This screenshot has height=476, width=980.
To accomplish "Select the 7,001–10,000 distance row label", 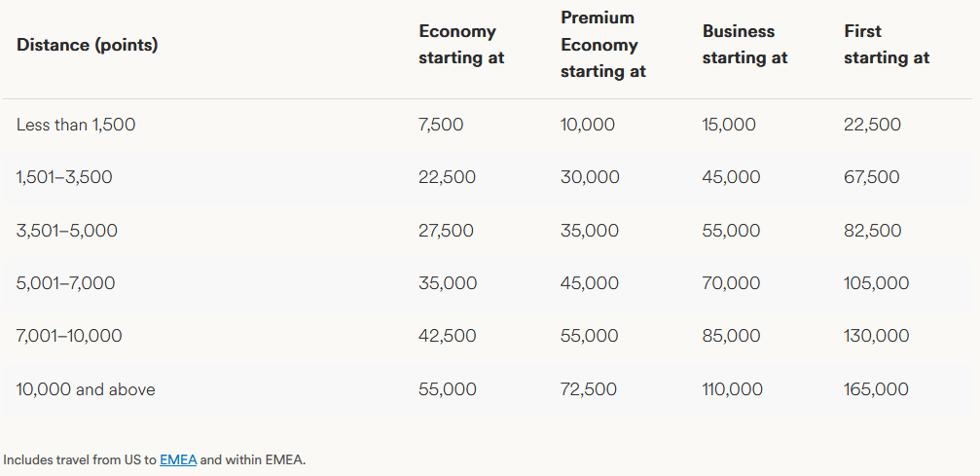I will click(x=69, y=336).
